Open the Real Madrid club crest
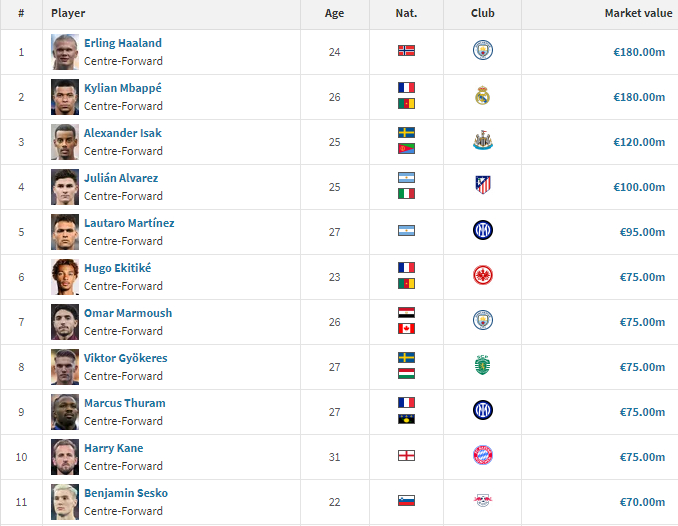The width and height of the screenshot is (678, 526). click(483, 96)
